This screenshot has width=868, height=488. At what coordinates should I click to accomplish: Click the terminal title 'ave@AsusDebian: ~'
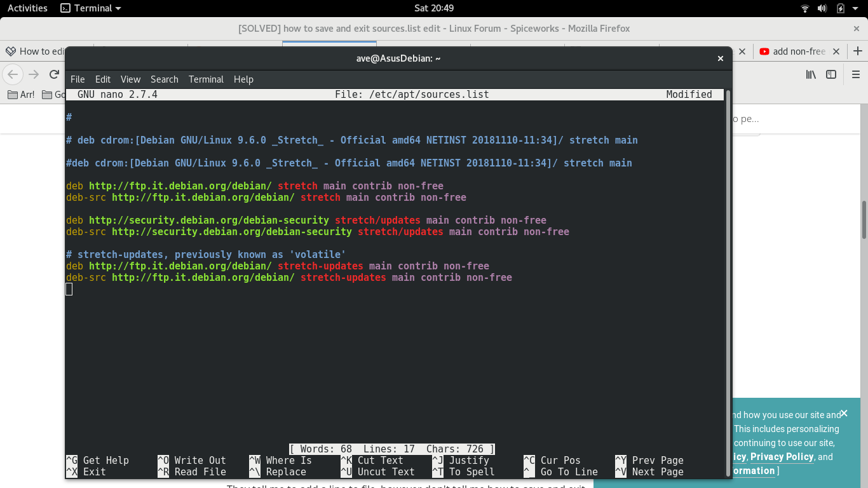[x=398, y=58]
